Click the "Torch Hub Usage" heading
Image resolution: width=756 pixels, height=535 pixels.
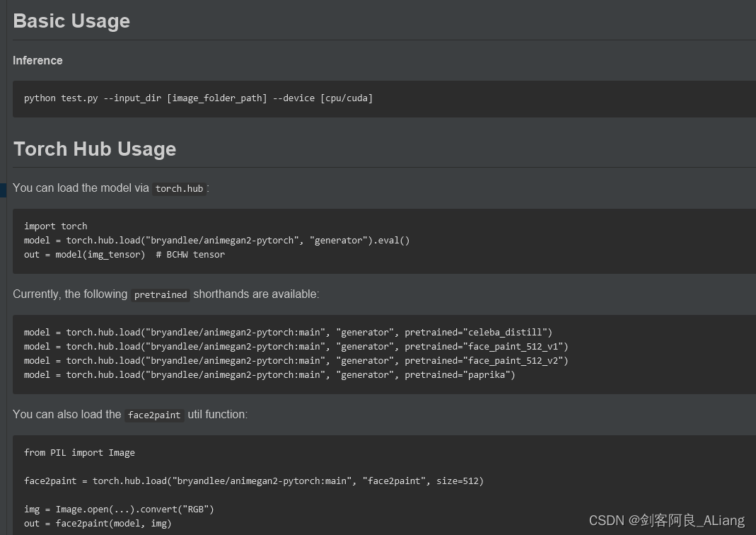point(95,149)
